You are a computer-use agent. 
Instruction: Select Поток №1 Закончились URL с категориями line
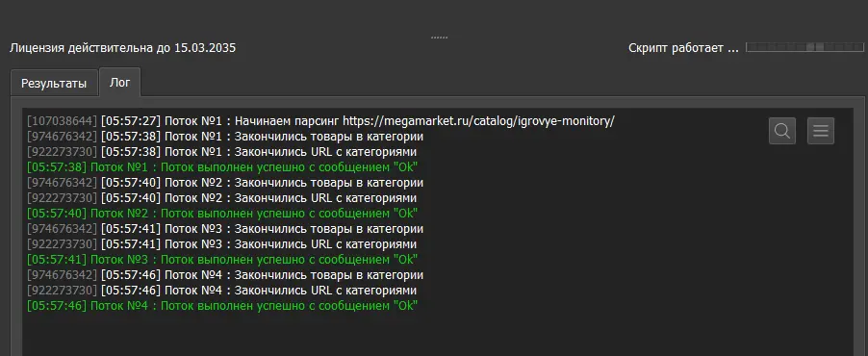click(x=221, y=152)
